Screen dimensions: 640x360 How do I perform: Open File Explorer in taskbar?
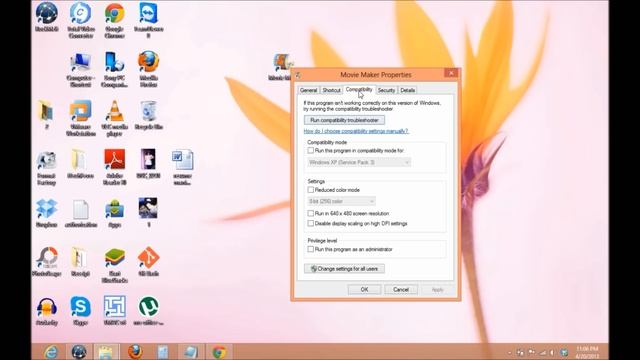106,351
